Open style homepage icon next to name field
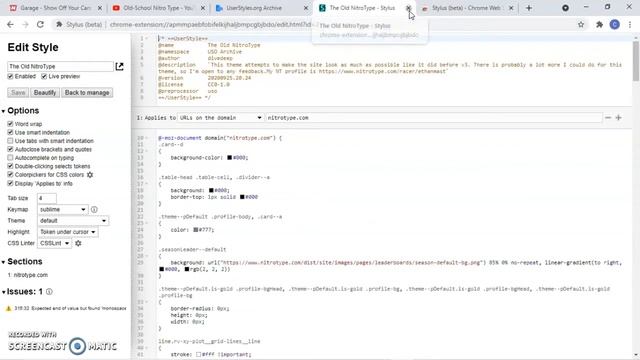 pos(119,66)
